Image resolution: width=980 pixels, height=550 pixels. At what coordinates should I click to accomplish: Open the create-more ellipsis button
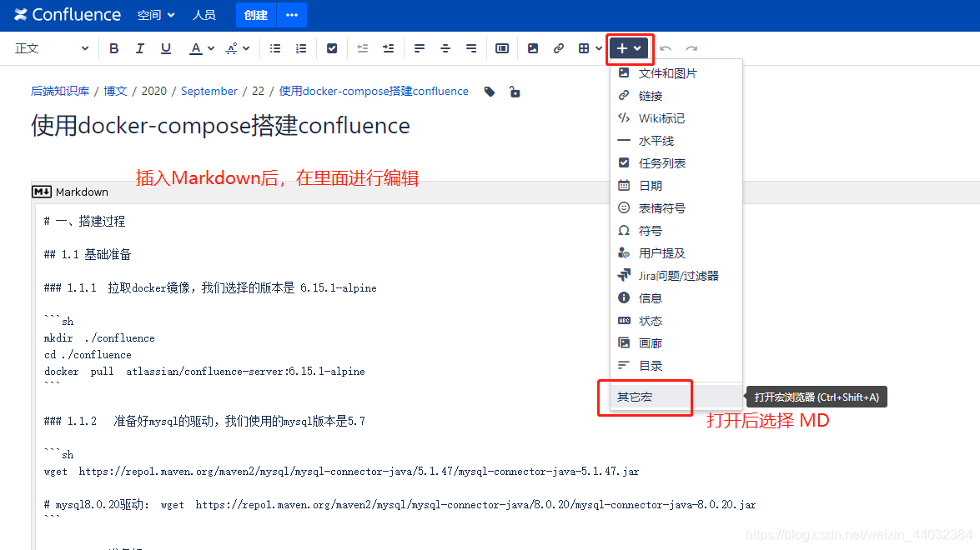(292, 15)
